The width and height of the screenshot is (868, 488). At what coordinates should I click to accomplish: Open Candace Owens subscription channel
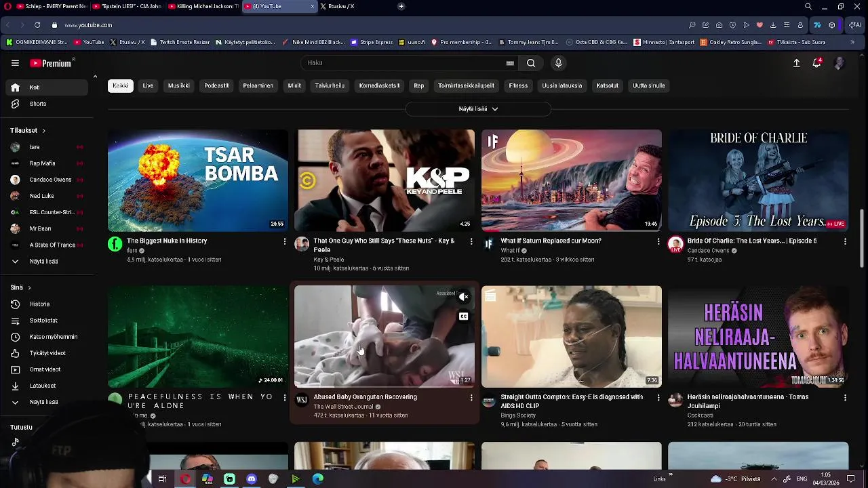[x=46, y=180]
